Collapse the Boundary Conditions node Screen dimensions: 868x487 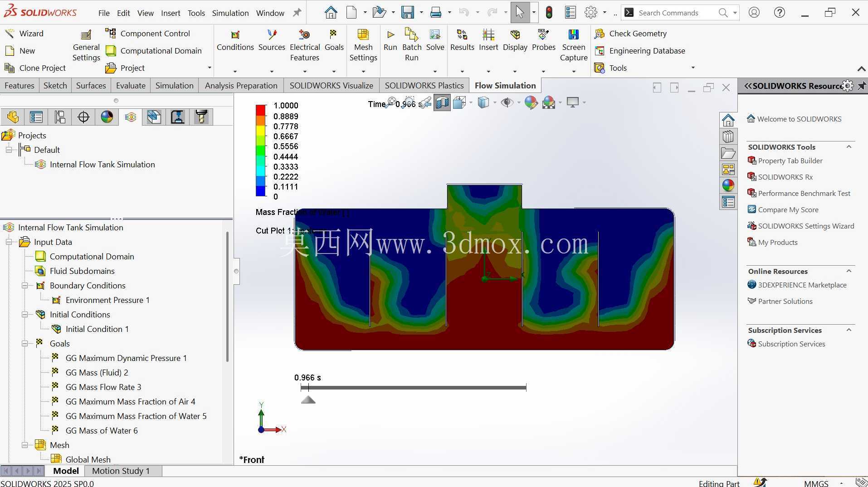coord(25,286)
